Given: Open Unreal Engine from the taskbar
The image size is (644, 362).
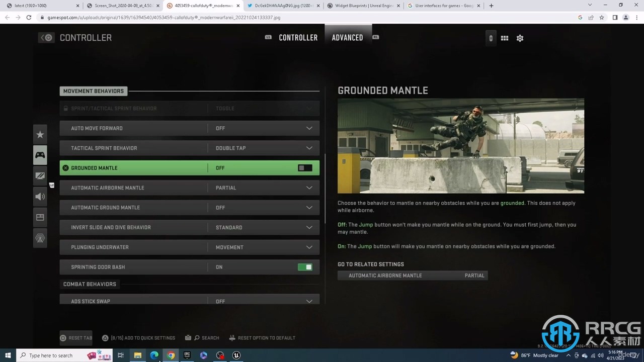Looking at the screenshot, I should (x=236, y=355).
